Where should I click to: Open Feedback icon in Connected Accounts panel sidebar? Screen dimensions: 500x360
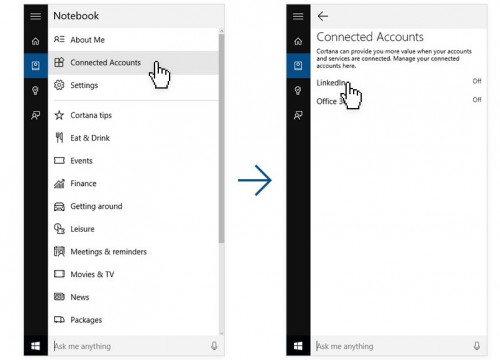click(298, 115)
